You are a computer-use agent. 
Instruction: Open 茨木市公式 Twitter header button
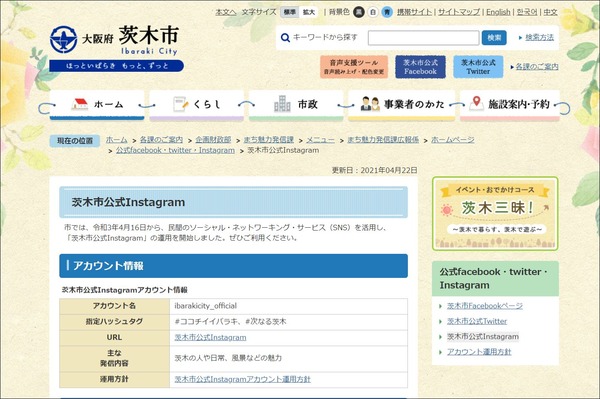(478, 67)
